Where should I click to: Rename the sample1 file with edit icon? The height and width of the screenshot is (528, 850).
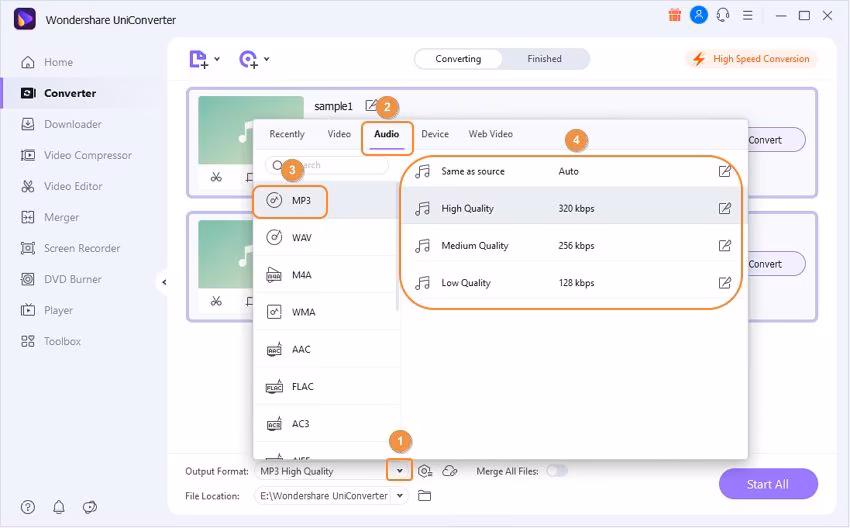point(371,105)
